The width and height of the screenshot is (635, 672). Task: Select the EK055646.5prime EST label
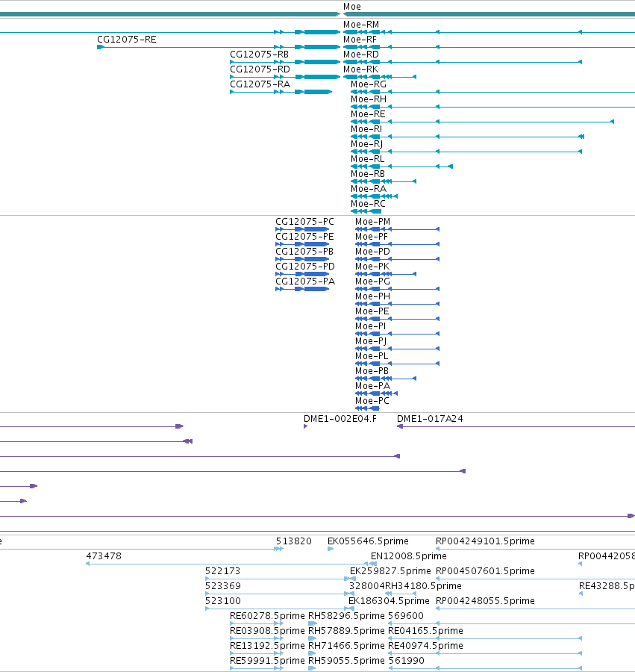[x=368, y=541]
